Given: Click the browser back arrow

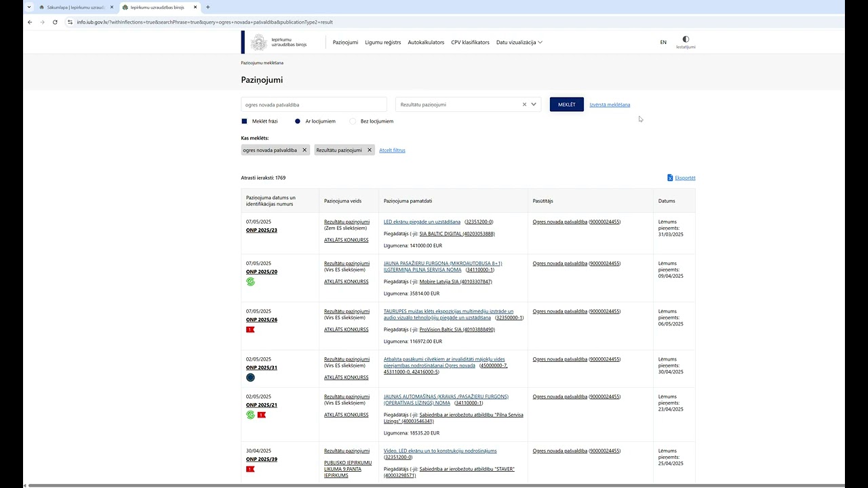Looking at the screenshot, I should (x=30, y=22).
